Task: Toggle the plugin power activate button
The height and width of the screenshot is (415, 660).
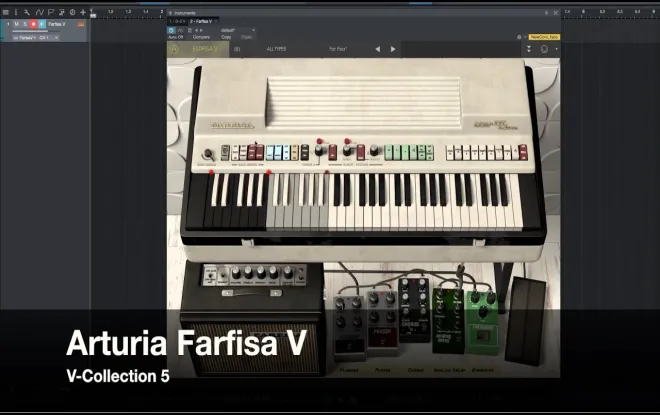Action: (171, 30)
